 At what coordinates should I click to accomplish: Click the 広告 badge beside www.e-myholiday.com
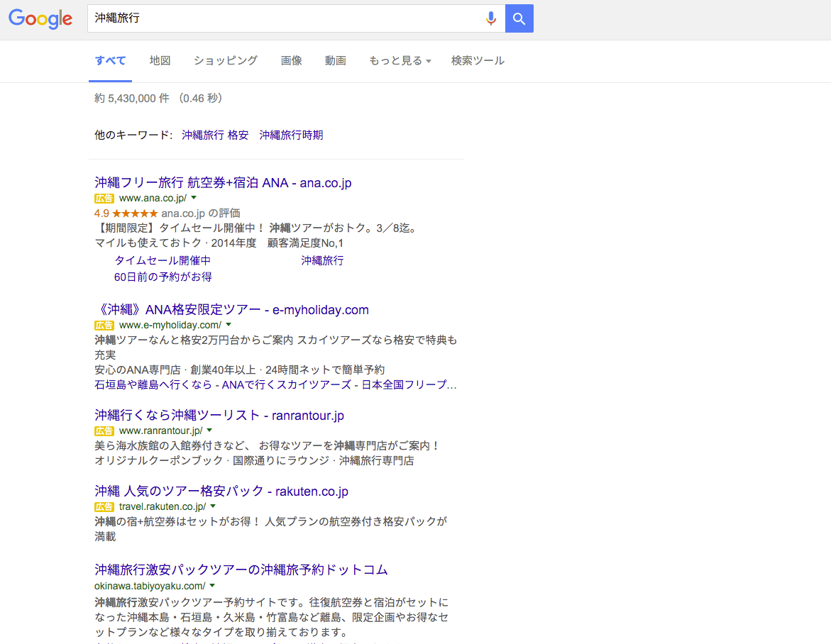click(x=104, y=325)
